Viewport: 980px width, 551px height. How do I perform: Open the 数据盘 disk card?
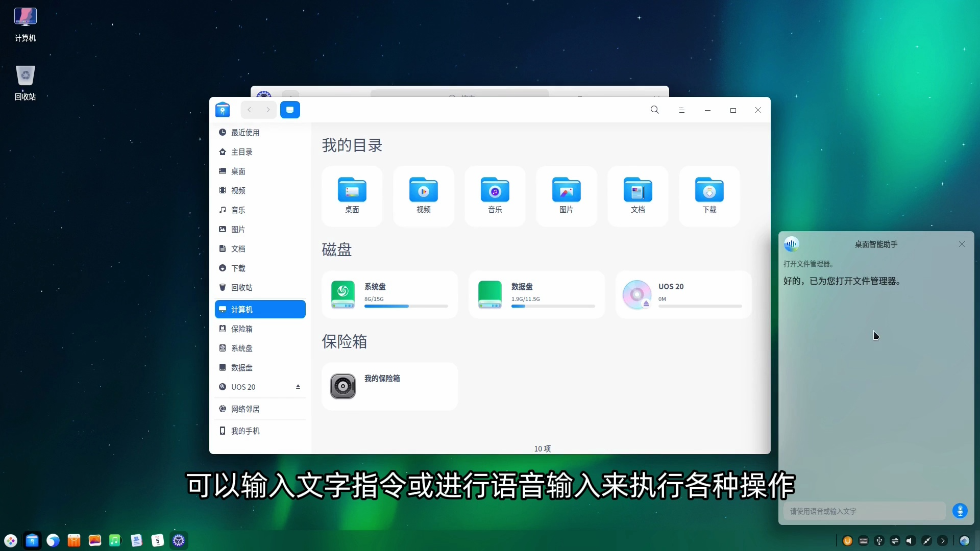(x=536, y=294)
